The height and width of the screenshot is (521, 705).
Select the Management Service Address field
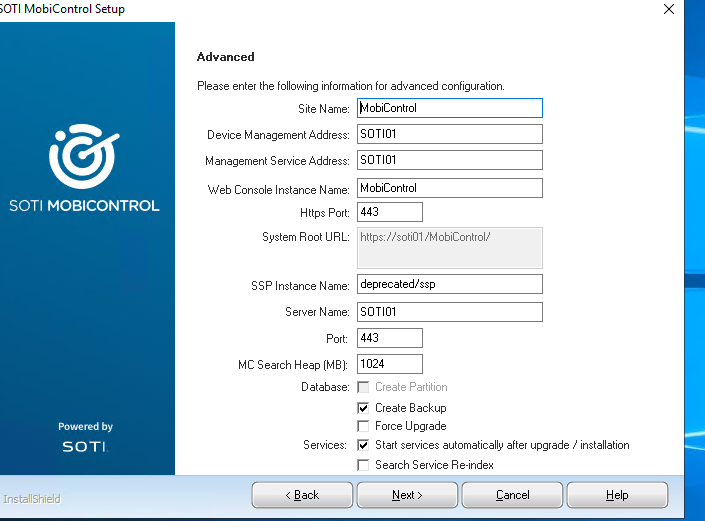449,160
